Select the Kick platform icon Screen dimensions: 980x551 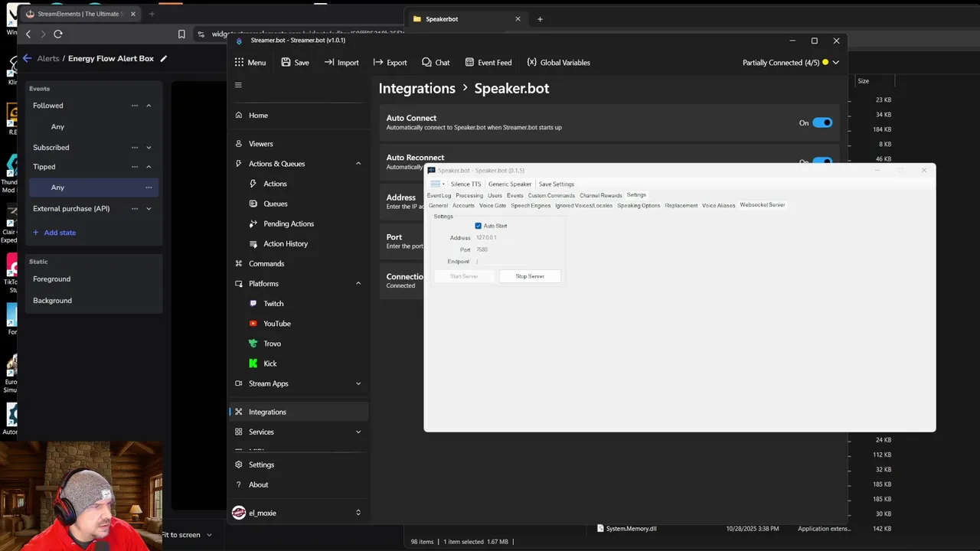pyautogui.click(x=253, y=364)
